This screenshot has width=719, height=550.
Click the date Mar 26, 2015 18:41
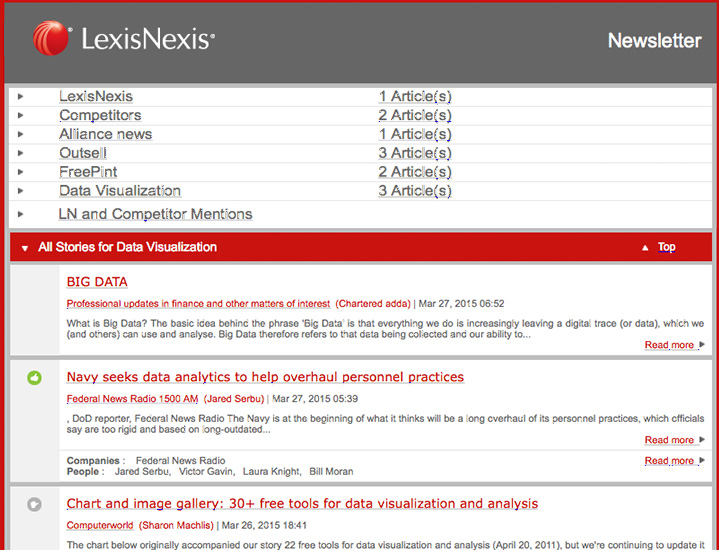click(265, 525)
